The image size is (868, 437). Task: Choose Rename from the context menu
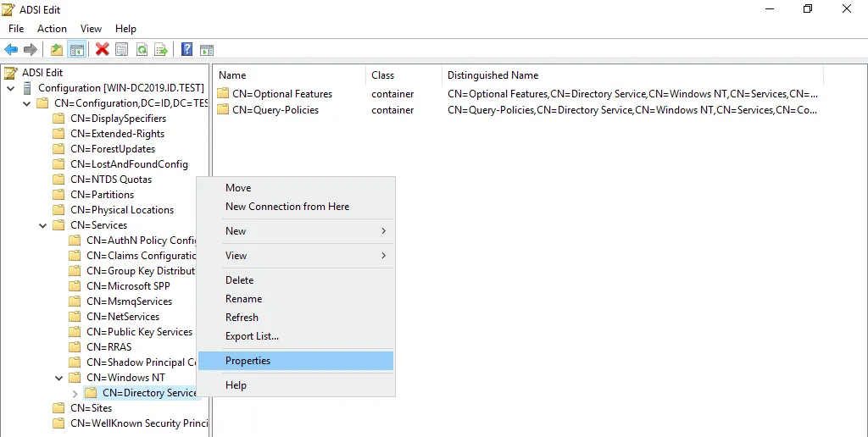click(x=243, y=299)
